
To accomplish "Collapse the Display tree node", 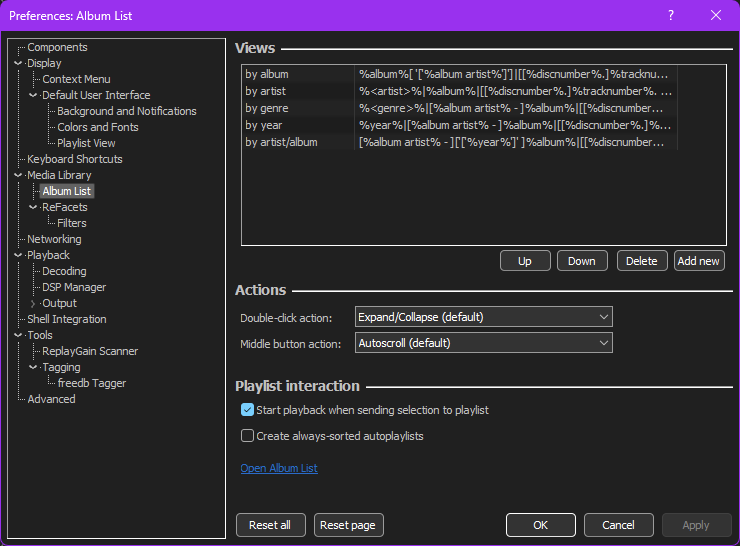I will coord(18,63).
